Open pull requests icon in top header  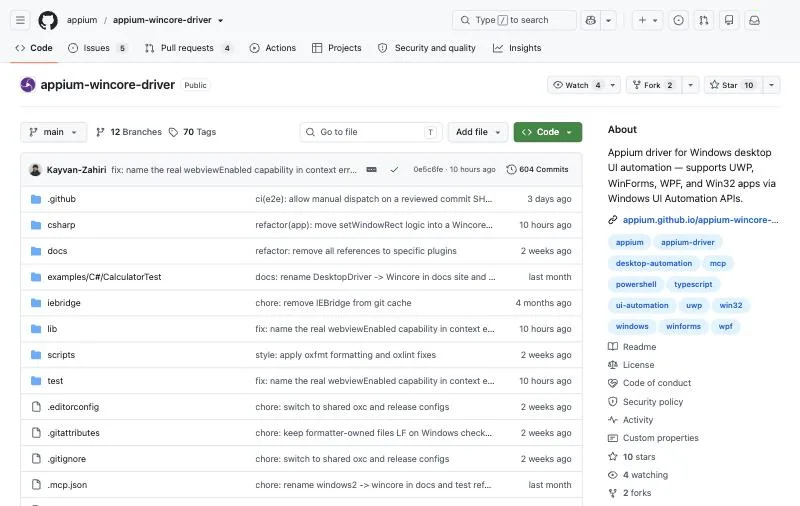coord(704,20)
